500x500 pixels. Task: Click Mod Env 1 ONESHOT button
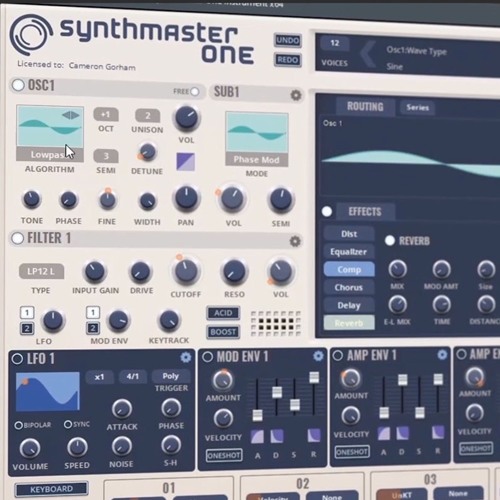[x=224, y=455]
